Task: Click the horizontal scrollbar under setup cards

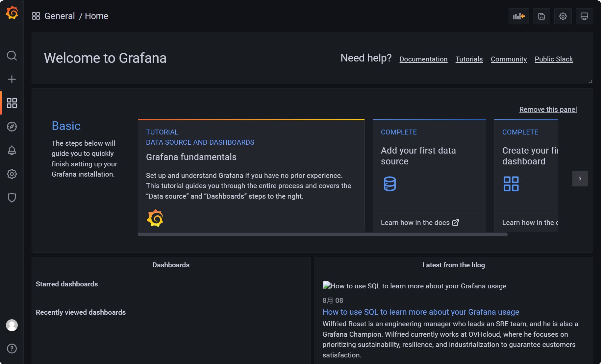Action: [x=323, y=234]
